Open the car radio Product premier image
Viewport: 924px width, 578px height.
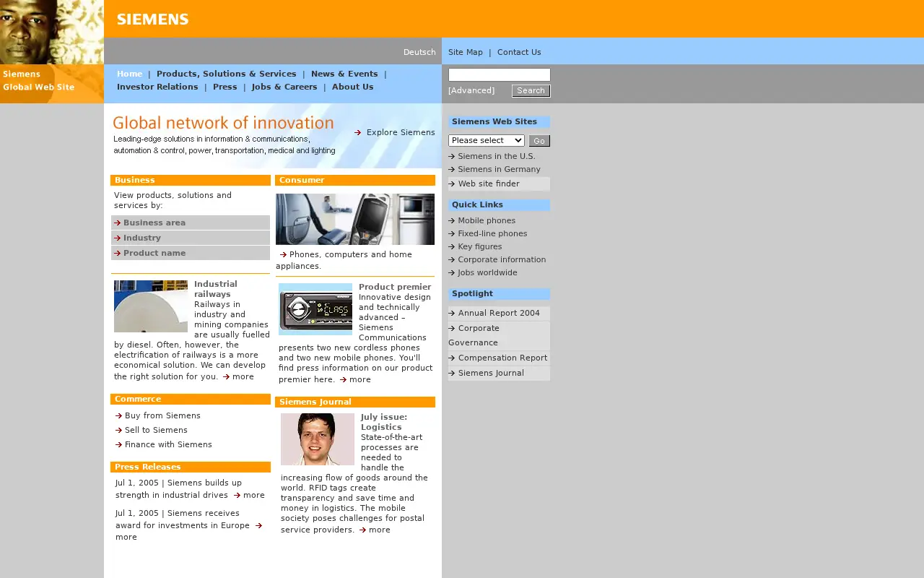click(315, 309)
